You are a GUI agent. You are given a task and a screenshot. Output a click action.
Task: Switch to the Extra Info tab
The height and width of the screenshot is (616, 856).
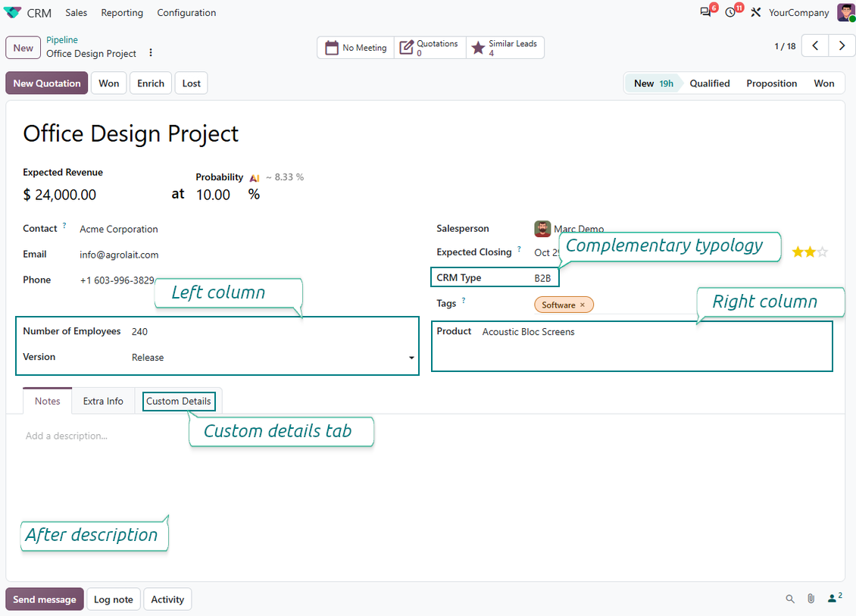coord(103,401)
